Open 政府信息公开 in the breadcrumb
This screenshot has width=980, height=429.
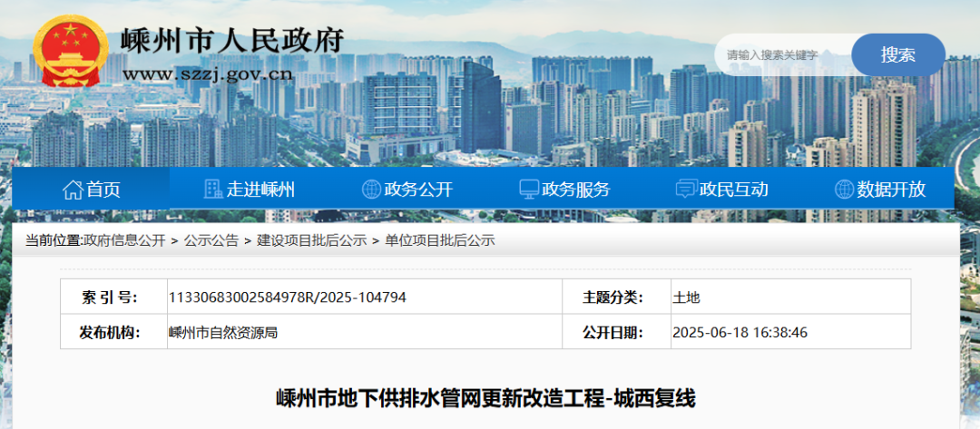pyautogui.click(x=124, y=240)
